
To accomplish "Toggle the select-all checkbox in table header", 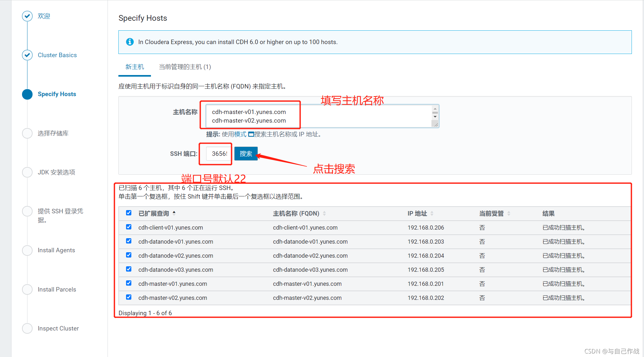I will click(x=129, y=213).
